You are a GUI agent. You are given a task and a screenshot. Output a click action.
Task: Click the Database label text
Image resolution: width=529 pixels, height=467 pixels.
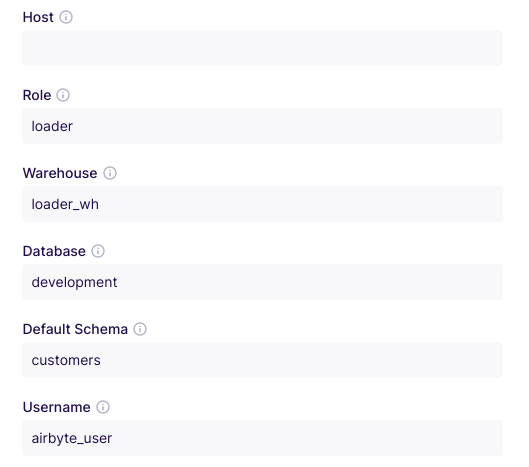(x=54, y=251)
